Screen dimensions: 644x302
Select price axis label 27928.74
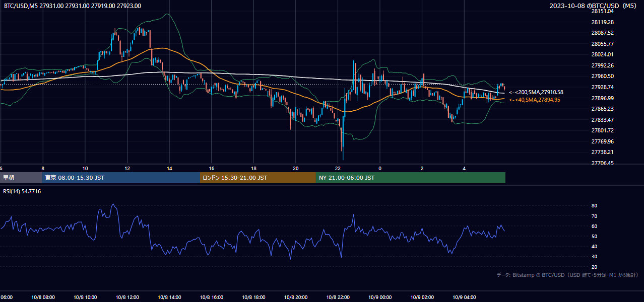(602, 87)
